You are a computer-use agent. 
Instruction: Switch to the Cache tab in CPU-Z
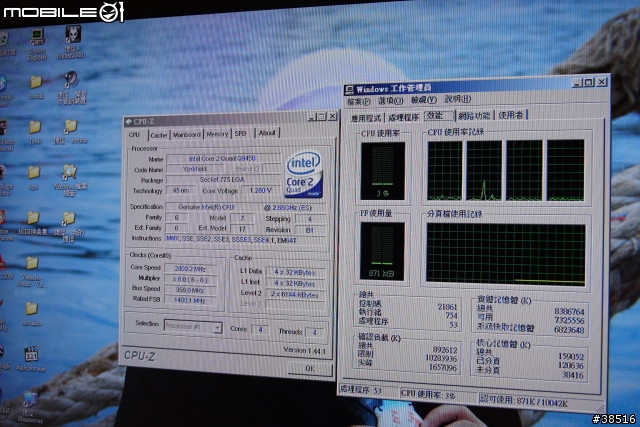click(158, 135)
